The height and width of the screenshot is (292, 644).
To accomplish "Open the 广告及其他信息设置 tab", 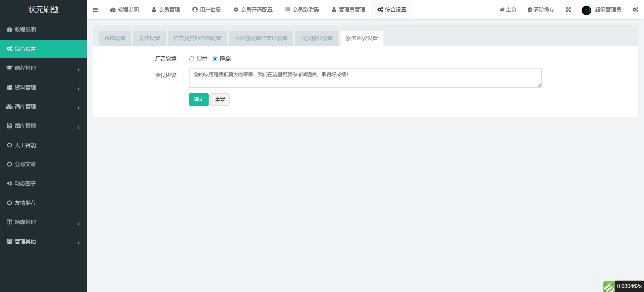I will (197, 38).
